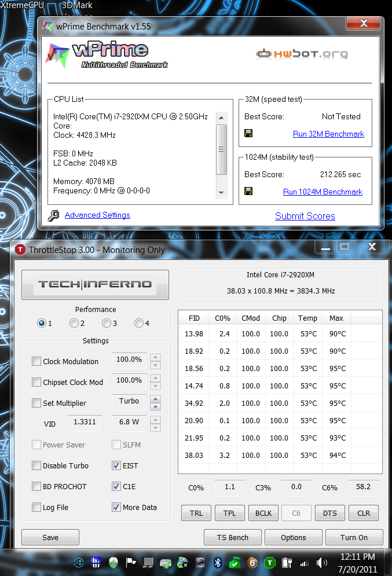The image size is (392, 576).
Task: Click the Submit Scores link
Action: (x=305, y=216)
